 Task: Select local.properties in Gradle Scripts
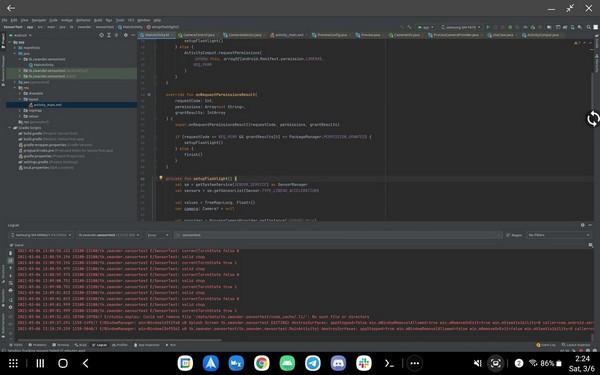tap(46, 168)
